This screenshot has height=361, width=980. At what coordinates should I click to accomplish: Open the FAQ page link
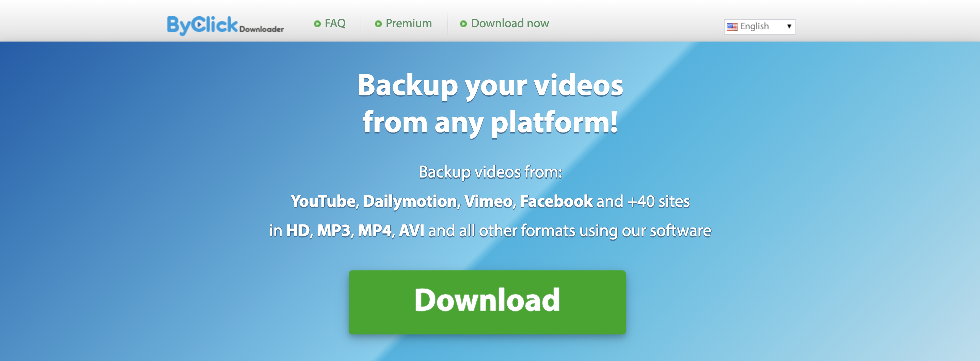[335, 23]
